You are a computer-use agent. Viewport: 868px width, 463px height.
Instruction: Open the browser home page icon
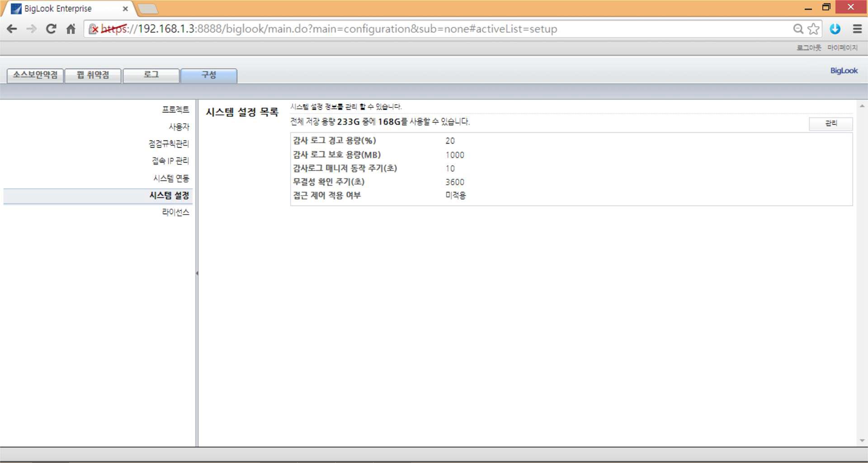[71, 29]
